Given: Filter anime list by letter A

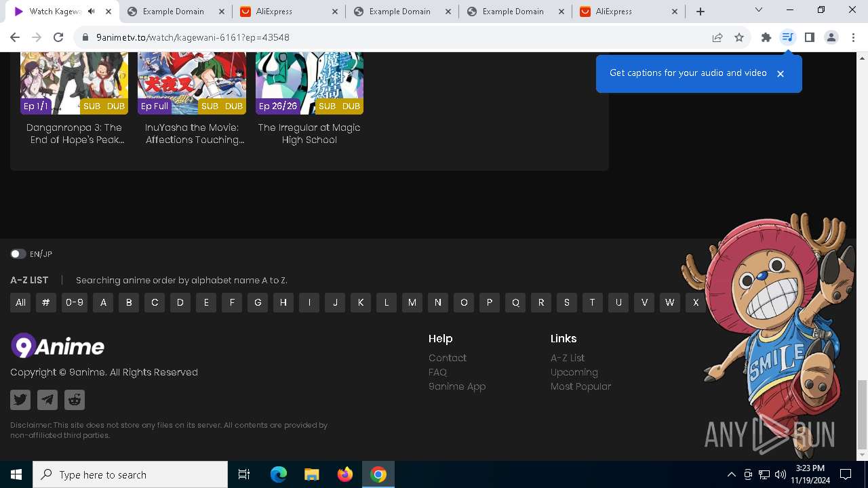Looking at the screenshot, I should pyautogui.click(x=103, y=302).
